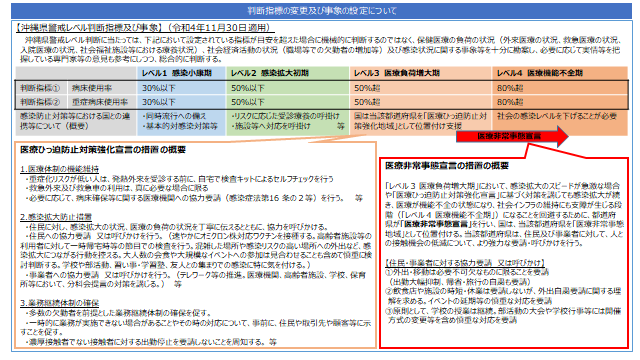Screen dimensions: 640x360
Task: Click section heading '1.医療体制の機能維持'
Action: (x=59, y=169)
